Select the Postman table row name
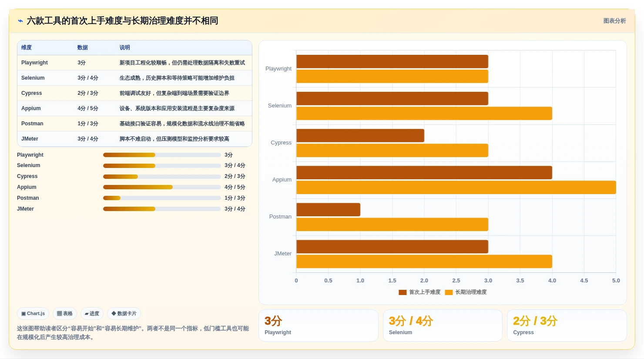 coord(32,124)
